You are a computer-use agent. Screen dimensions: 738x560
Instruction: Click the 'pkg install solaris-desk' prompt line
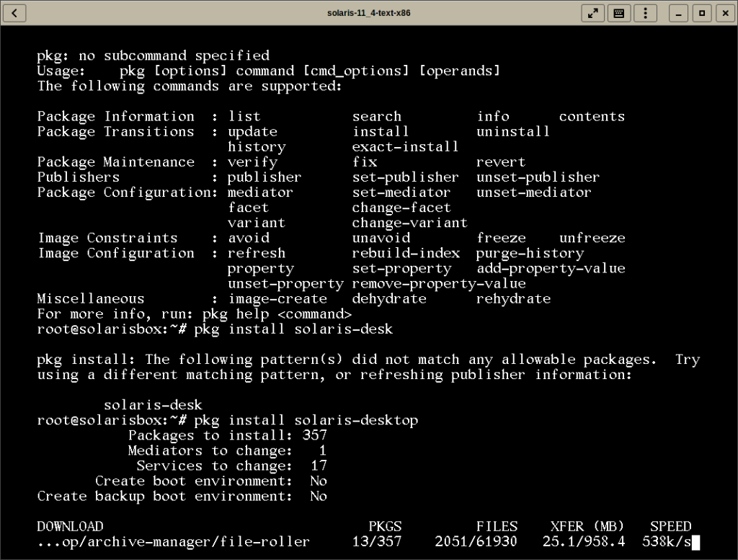[215, 329]
